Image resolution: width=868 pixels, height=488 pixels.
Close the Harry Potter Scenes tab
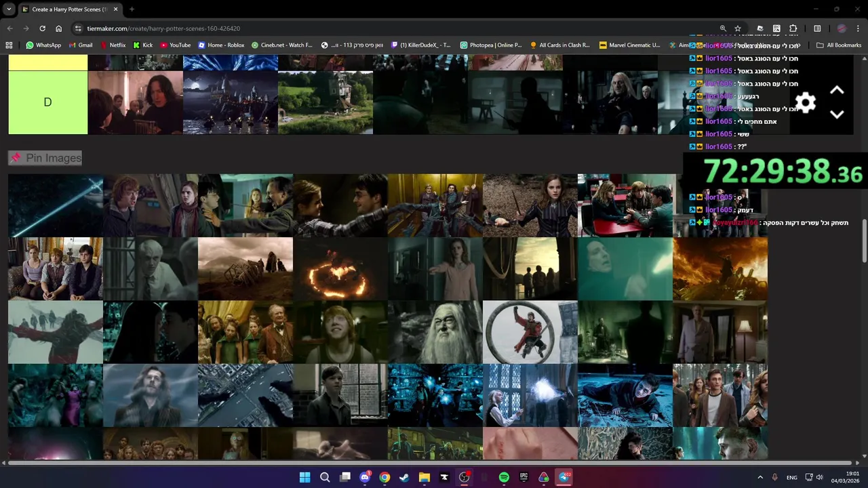coord(115,9)
